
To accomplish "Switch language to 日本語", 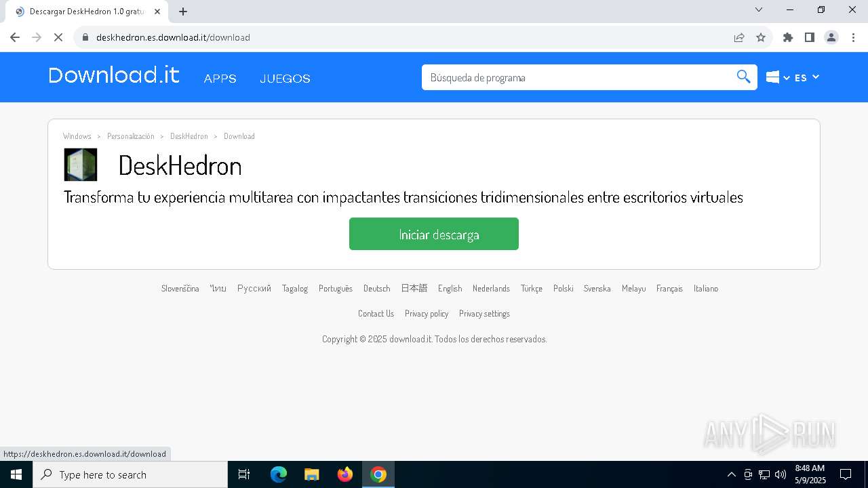I will [414, 288].
